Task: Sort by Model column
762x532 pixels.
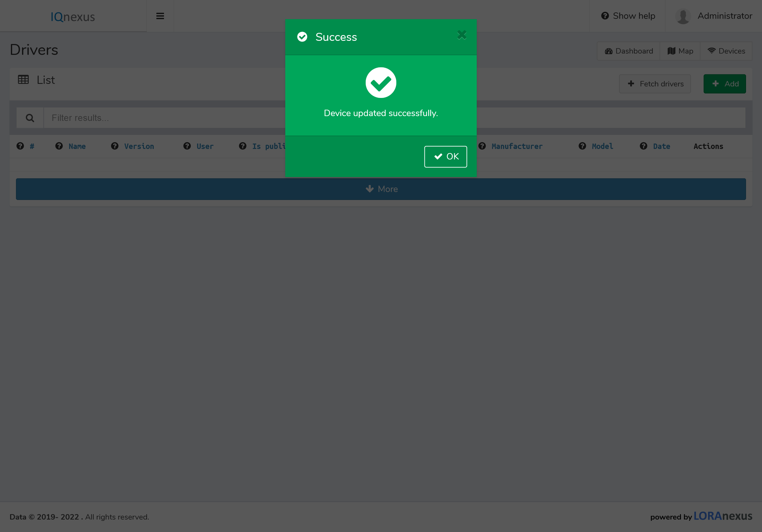Action: click(602, 146)
